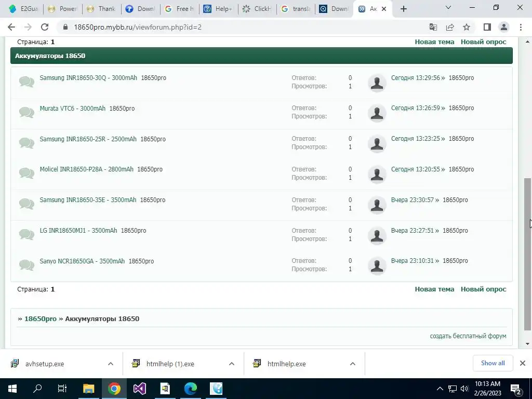Open the Murata VTC6 - 3000mAh topic
The height and width of the screenshot is (399, 532).
click(x=73, y=109)
